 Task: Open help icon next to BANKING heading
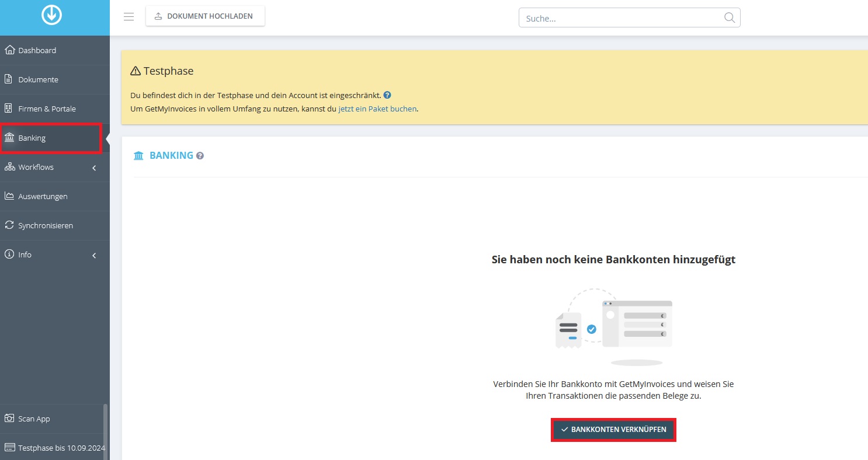pos(200,156)
